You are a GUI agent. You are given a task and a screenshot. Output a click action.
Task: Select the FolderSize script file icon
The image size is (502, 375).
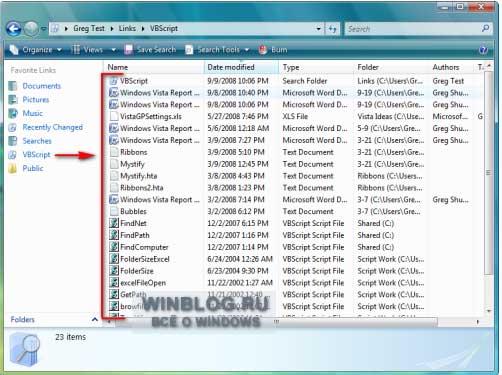[x=114, y=271]
